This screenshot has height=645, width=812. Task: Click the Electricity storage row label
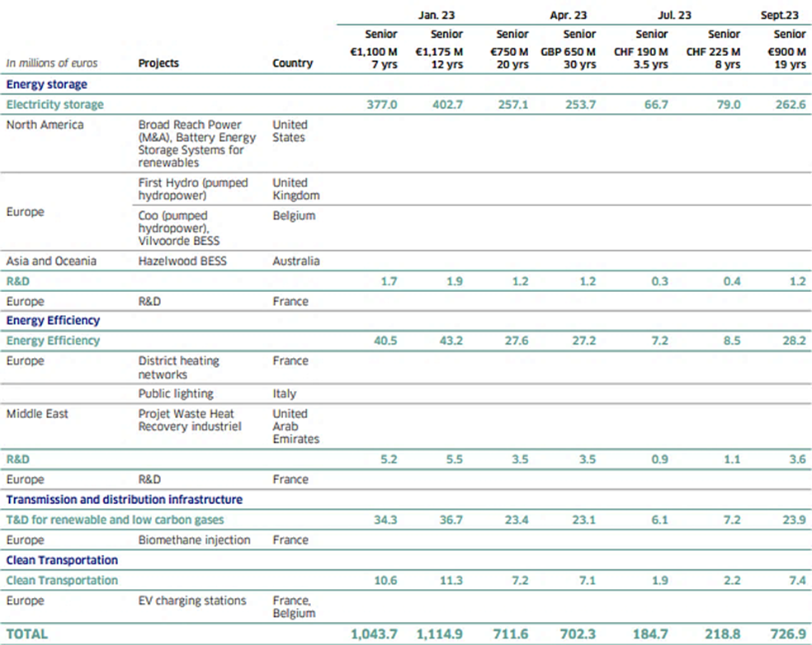54,105
